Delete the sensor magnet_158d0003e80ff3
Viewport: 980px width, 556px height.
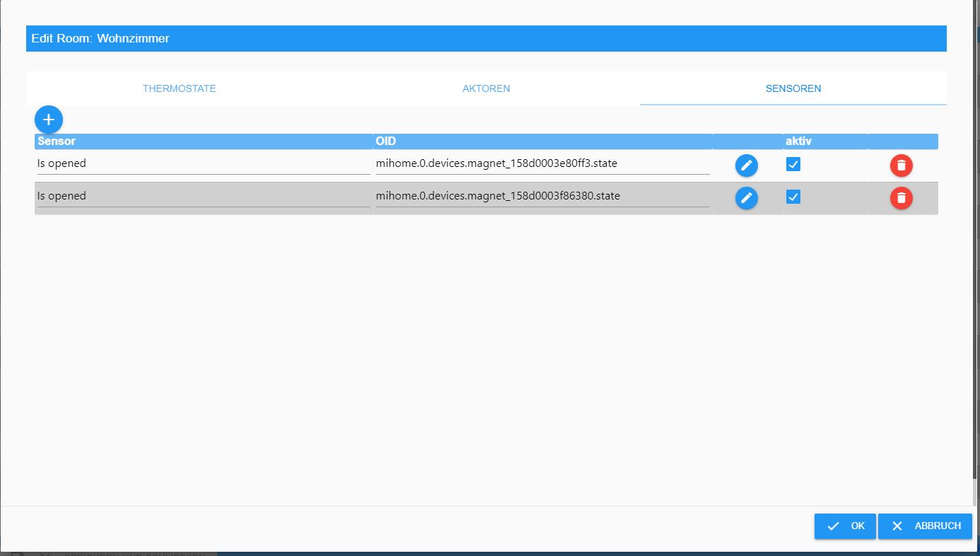[902, 166]
